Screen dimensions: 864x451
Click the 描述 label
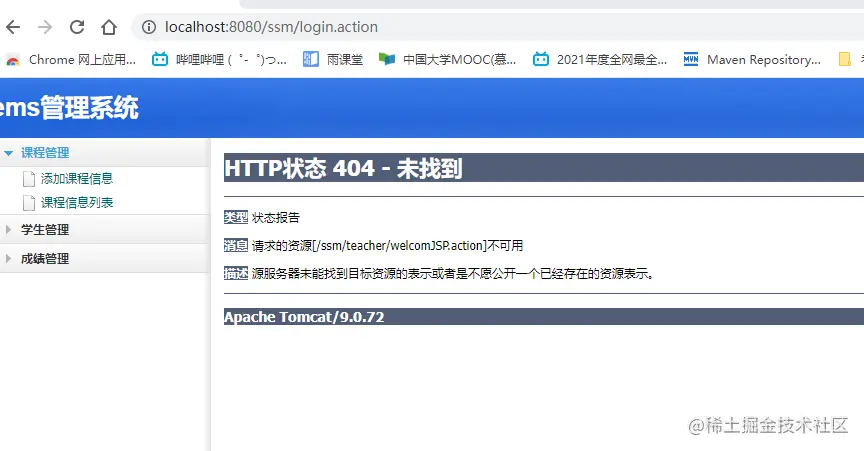point(236,273)
